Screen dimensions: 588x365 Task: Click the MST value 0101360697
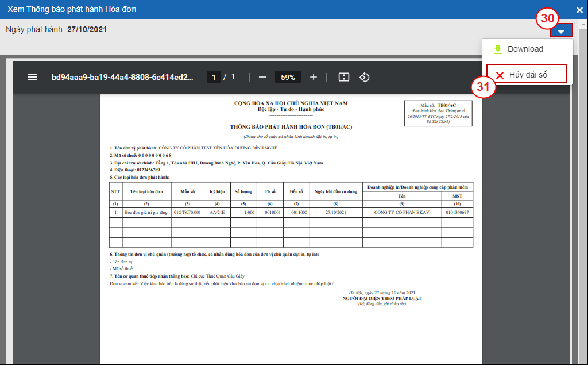coord(457,213)
